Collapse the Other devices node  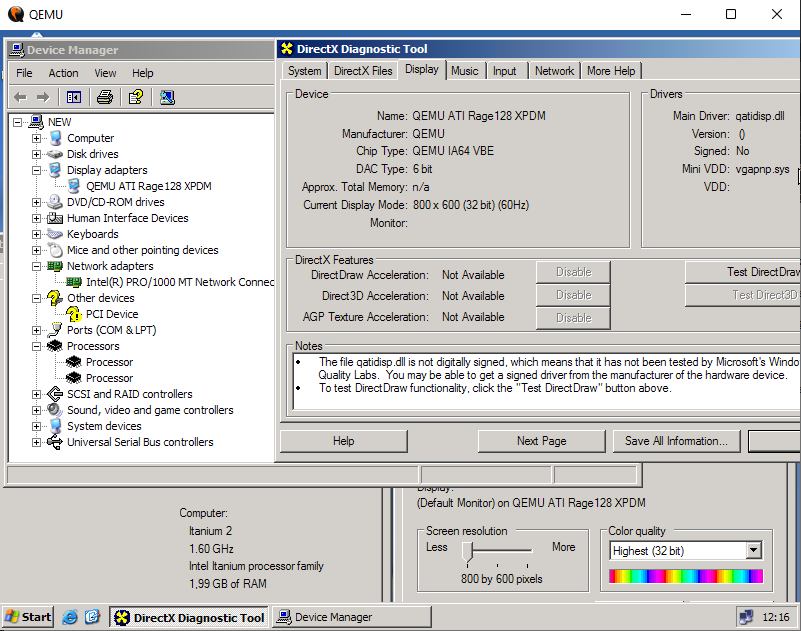36,298
